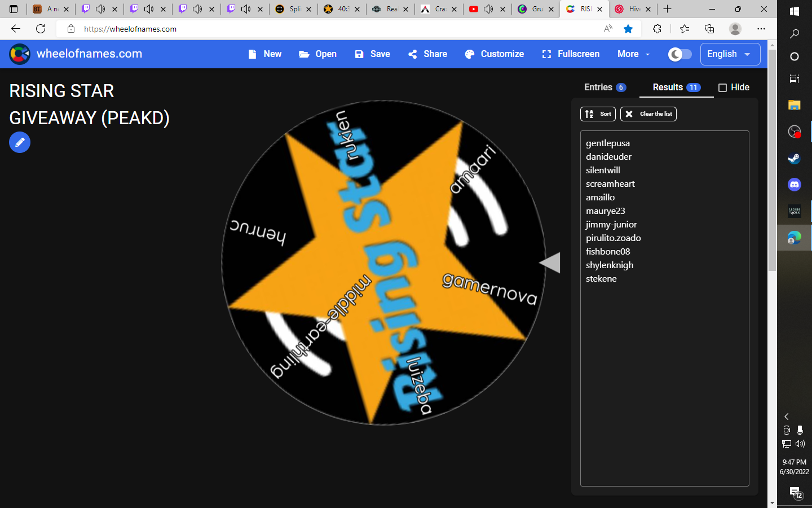The image size is (812, 508).
Task: Toggle dark mode switch
Action: tap(680, 54)
